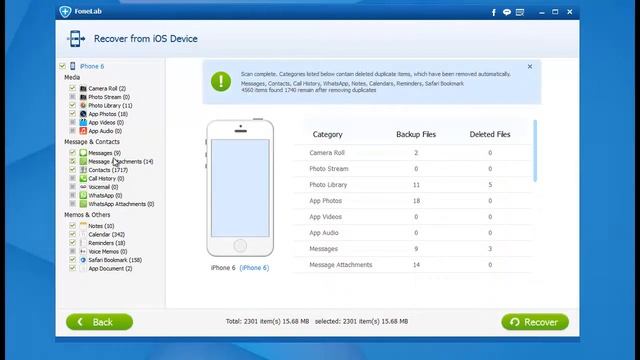Click the Photo Stream category icon
640x360 pixels.
(83, 97)
